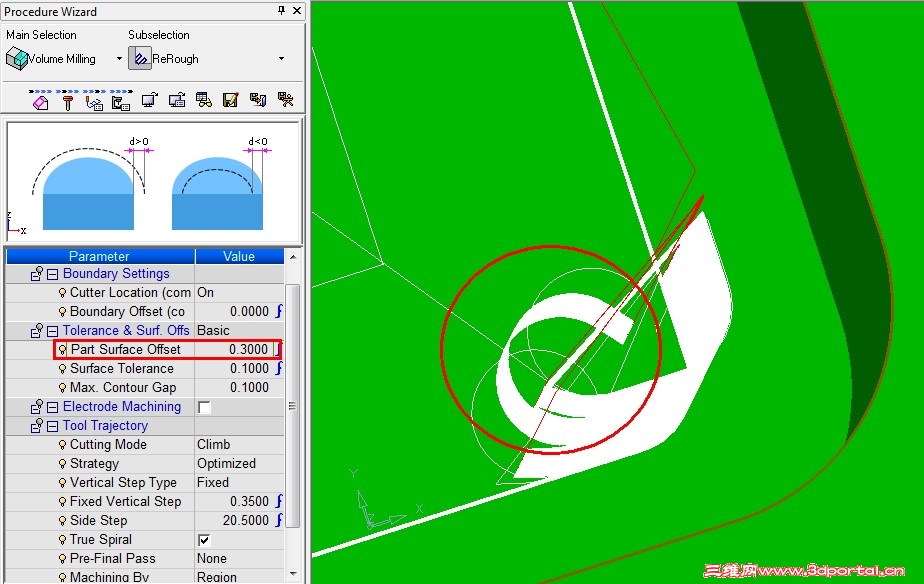Viewport: 924px width, 584px height.
Task: Click the lightbulb icon on True Spiral row
Action: pyautogui.click(x=62, y=540)
